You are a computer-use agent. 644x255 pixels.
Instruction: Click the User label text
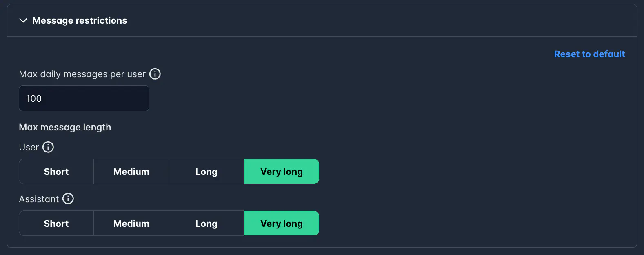click(x=29, y=147)
